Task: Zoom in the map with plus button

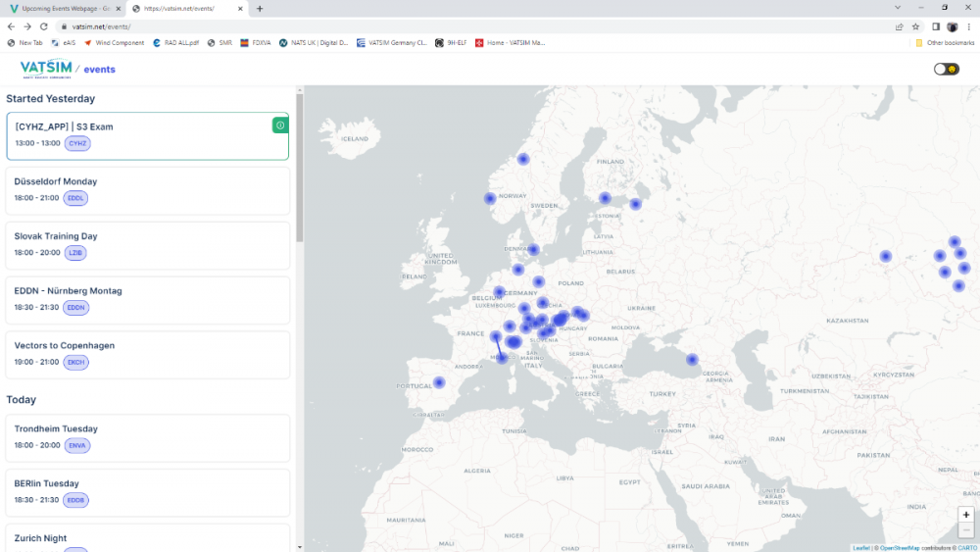Action: 966,515
